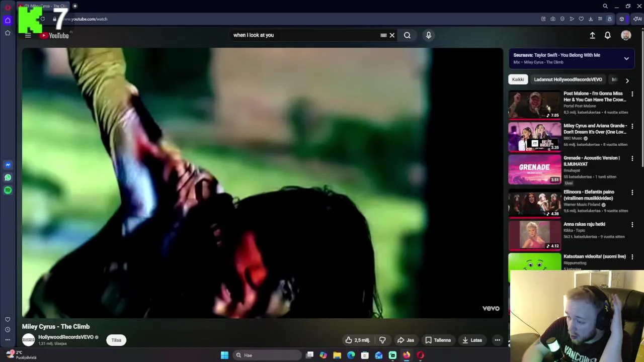Click the Opera shield protection icon
Viewport: 644px width, 362px height.
coord(562,19)
